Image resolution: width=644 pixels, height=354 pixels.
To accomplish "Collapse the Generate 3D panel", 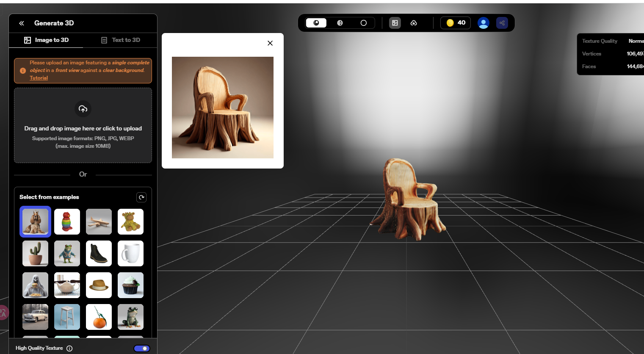I will tap(21, 23).
